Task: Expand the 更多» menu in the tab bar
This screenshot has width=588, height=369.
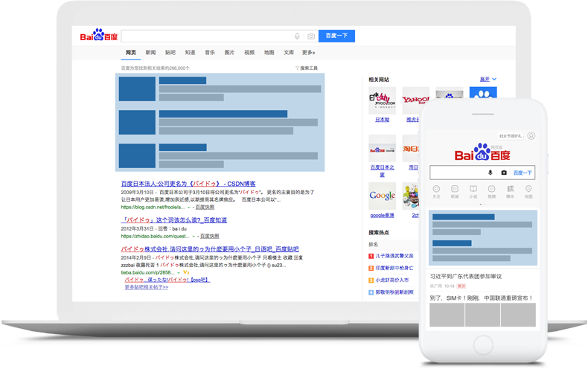Action: (308, 53)
